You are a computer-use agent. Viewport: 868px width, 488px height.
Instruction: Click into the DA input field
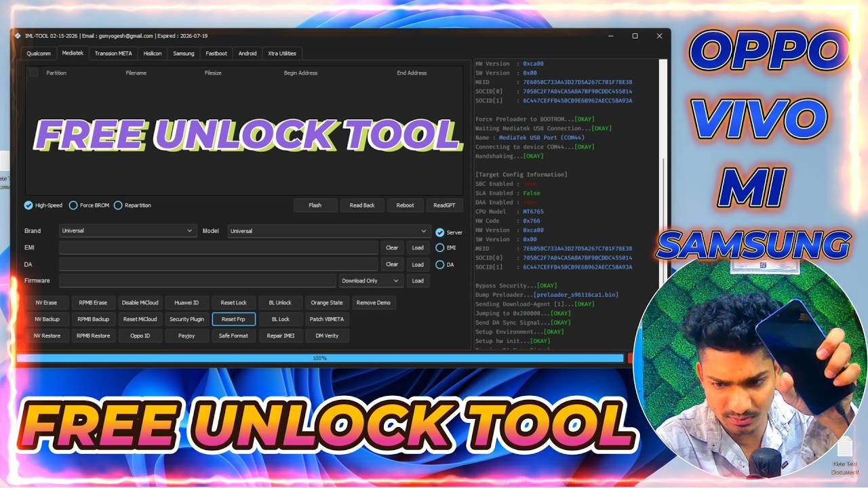(x=218, y=264)
